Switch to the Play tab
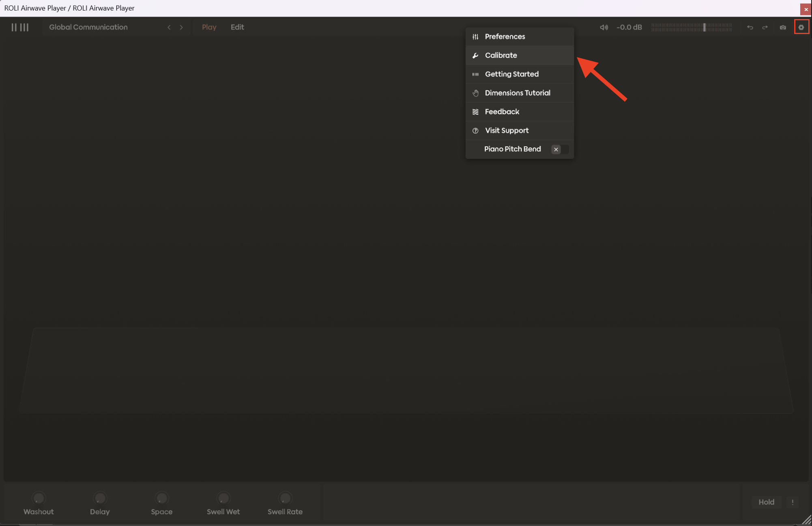This screenshot has height=526, width=812. coord(209,27)
